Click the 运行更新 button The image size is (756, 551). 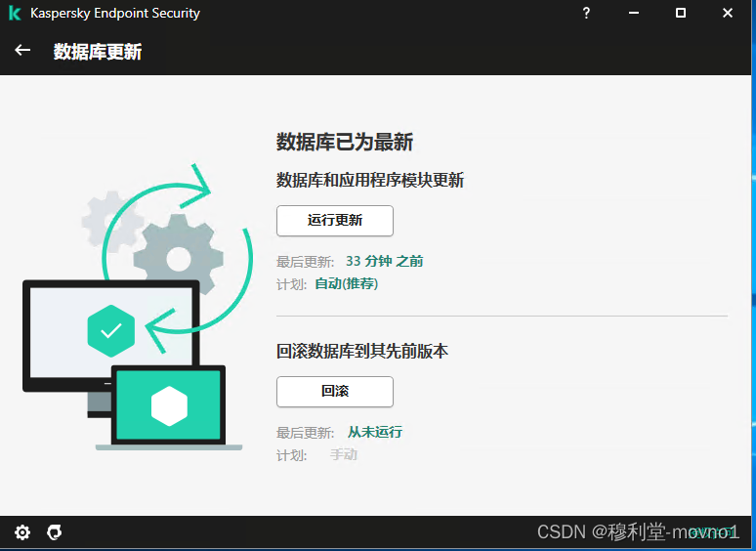335,221
